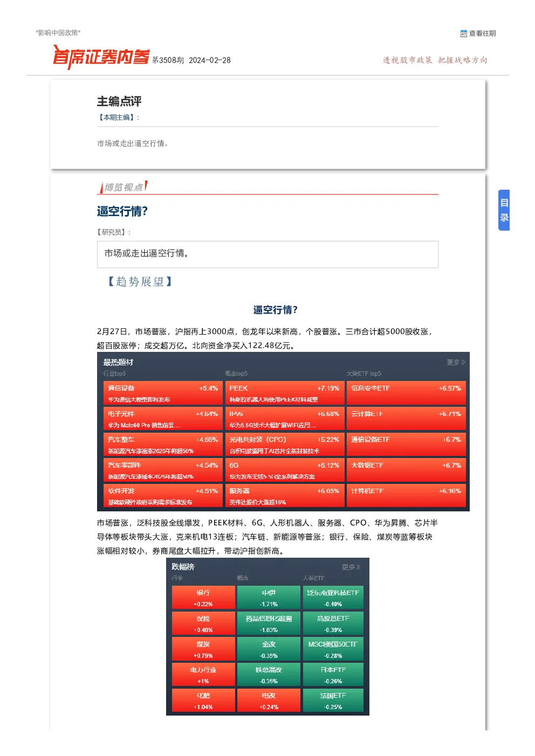Select the 云计算ETF tile

(x=406, y=419)
